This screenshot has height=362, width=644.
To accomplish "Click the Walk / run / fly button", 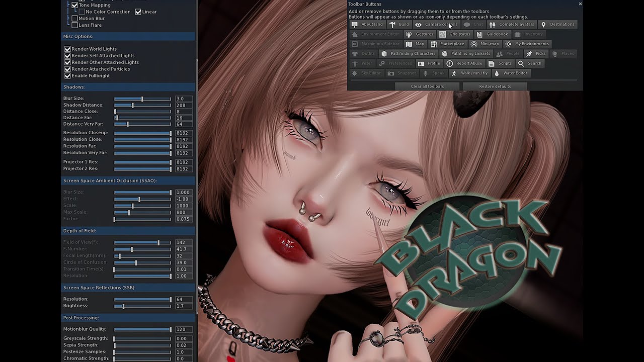I will click(469, 73).
